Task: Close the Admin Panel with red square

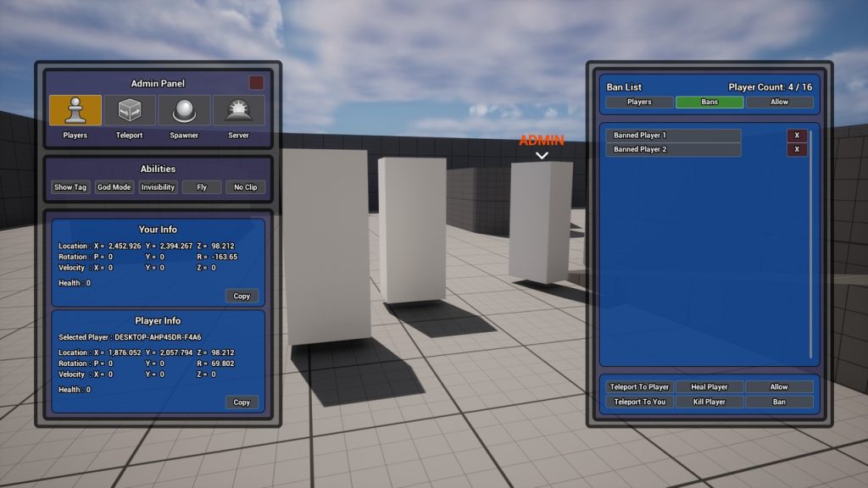Action: [256, 83]
